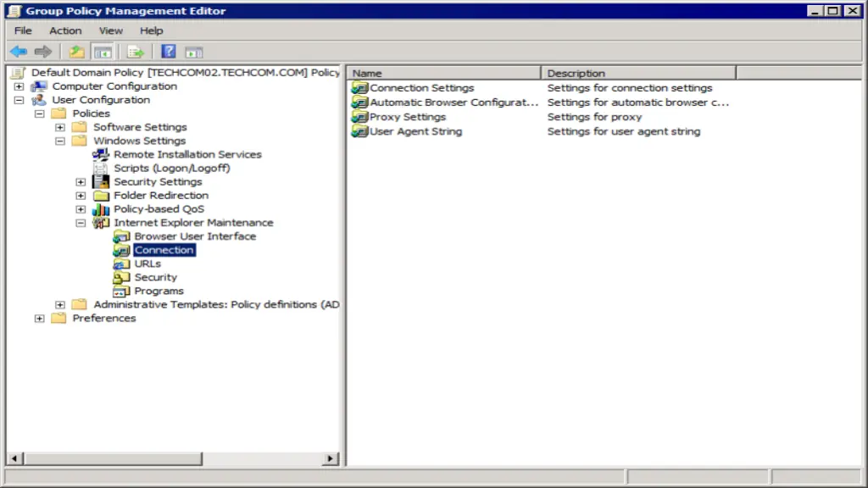Click the Policy-based QoS chart icon
This screenshot has width=868, height=488.
tap(101, 209)
